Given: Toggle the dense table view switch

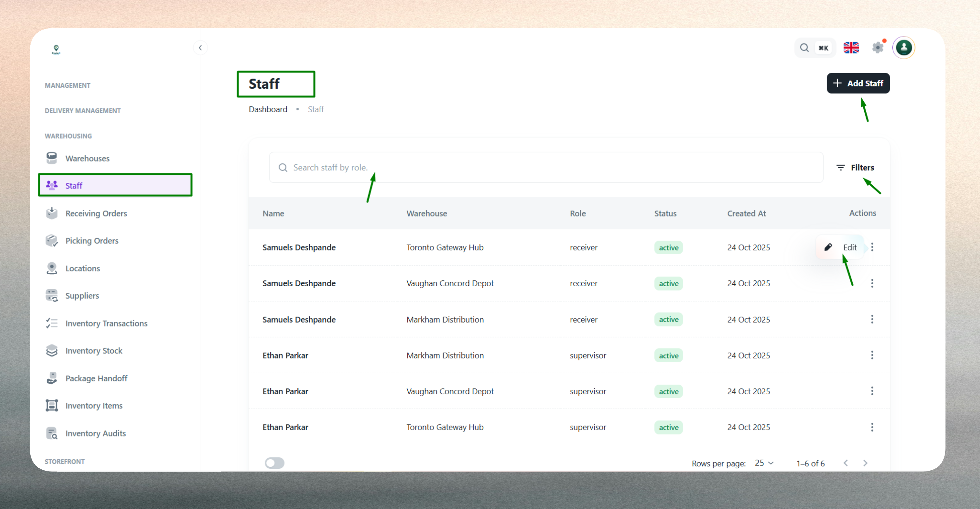Looking at the screenshot, I should [x=275, y=463].
